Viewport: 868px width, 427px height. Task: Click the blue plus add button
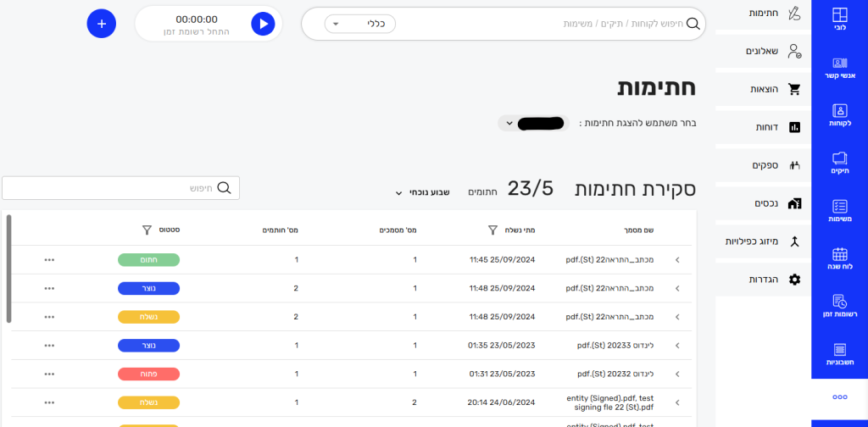[x=102, y=24]
